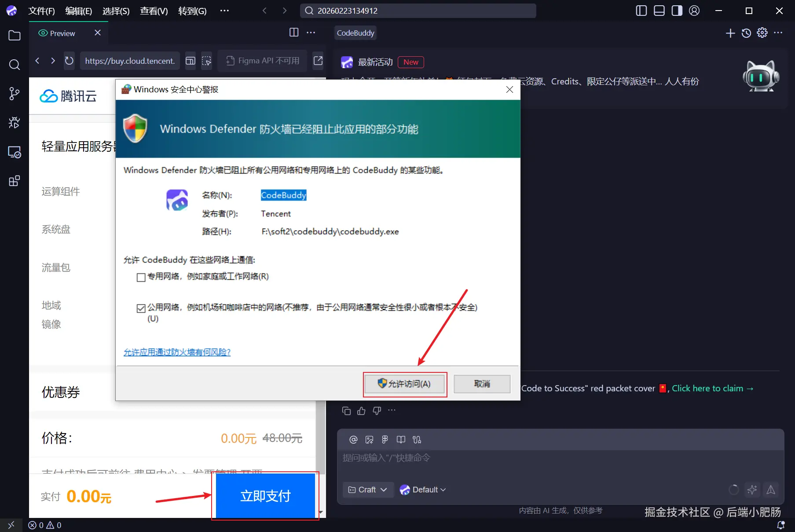Click the prompt enhance sparkle icon
This screenshot has height=532, width=795.
tap(752, 490)
